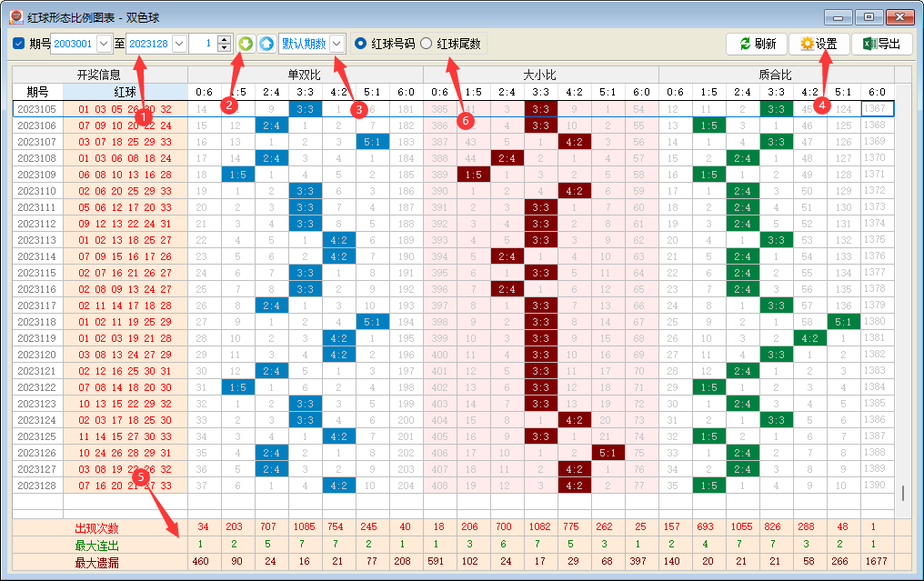Viewport: 924px width, 581px height.
Task: Click the 红球 column header
Action: tap(126, 92)
